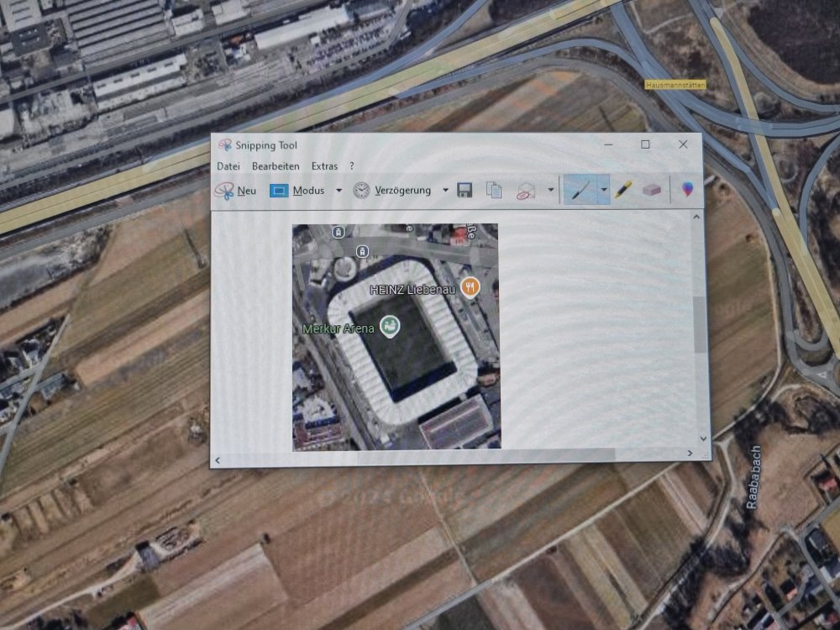Screen dimensions: 840x630
Task: Open the Bearbeiten menu
Action: click(x=276, y=166)
